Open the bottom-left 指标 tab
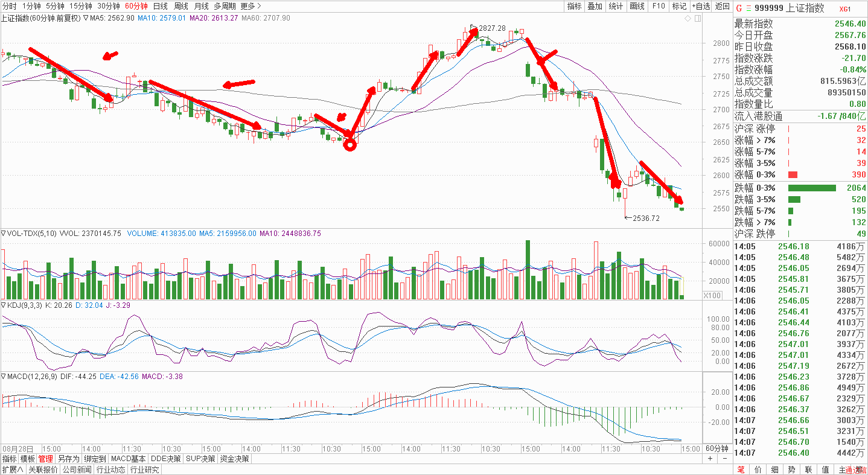This screenshot has height=475, width=868. (9, 459)
